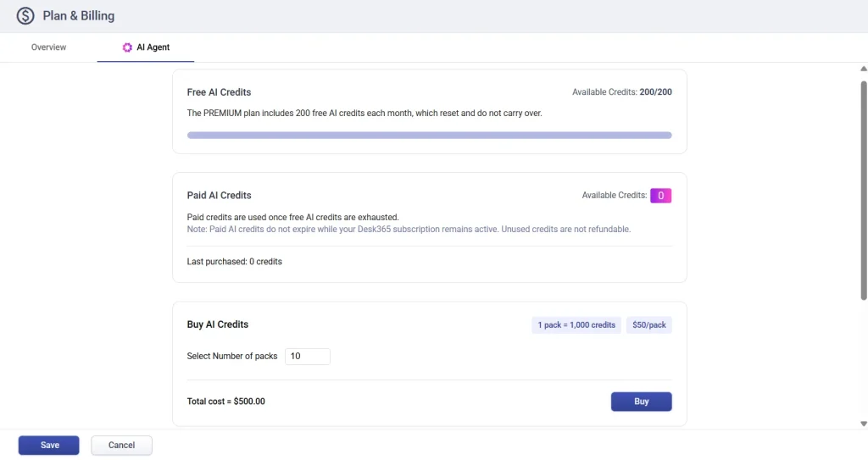Select the AI Agent tab
This screenshot has height=460, width=868.
[153, 47]
